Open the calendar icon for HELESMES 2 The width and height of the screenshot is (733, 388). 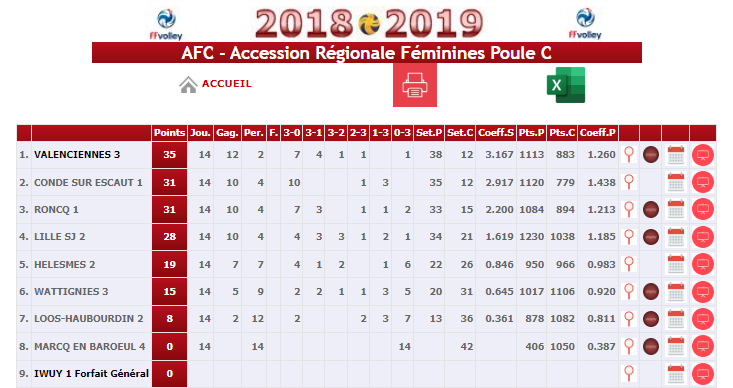pos(676,264)
